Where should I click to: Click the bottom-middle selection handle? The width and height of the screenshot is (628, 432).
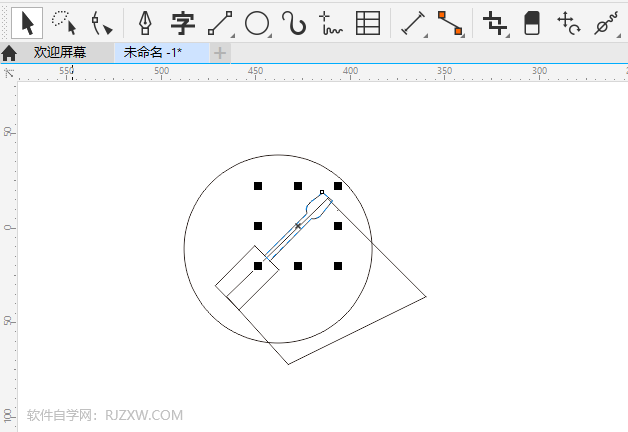[x=298, y=266]
